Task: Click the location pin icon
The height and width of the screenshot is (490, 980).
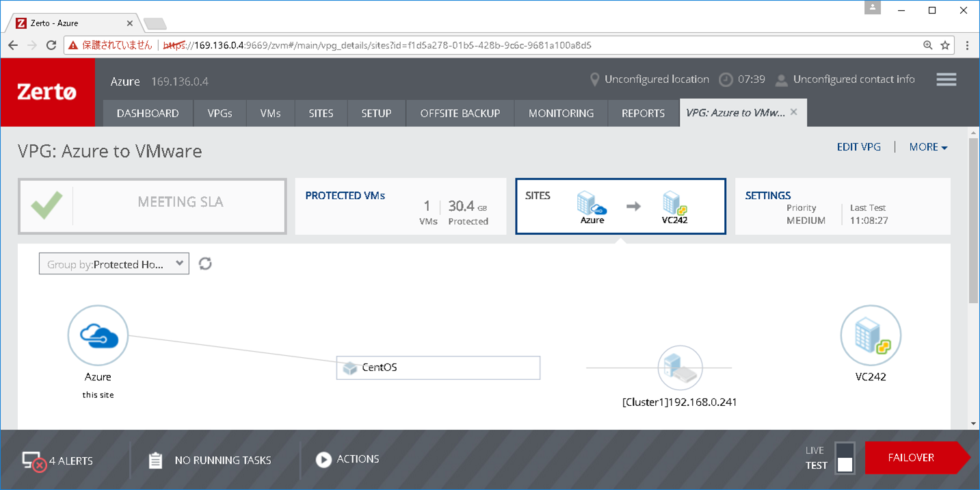Action: 594,79
